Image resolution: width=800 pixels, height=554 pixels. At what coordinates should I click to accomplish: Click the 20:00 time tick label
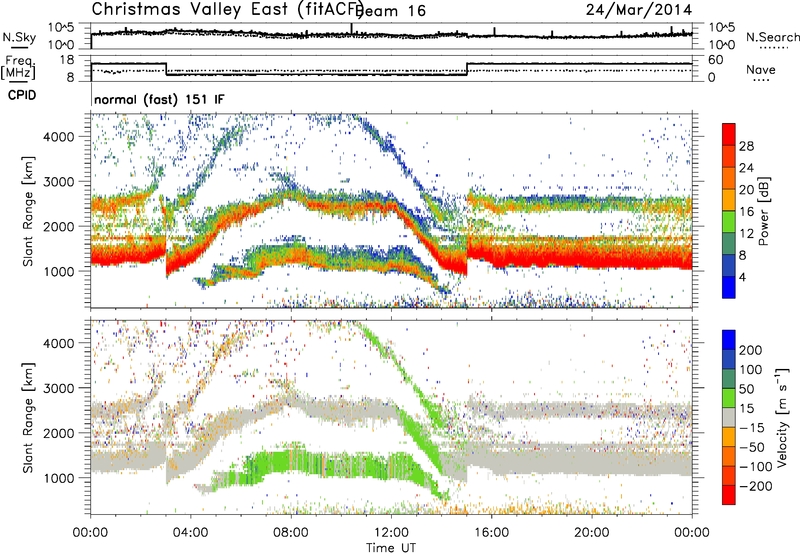(x=591, y=533)
